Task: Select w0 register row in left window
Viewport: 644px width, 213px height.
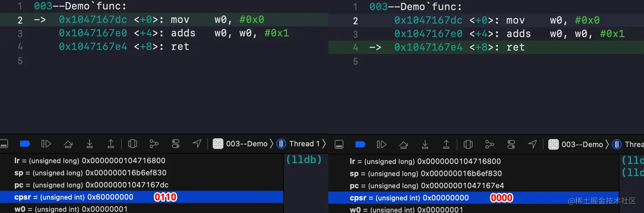Action: point(141,208)
